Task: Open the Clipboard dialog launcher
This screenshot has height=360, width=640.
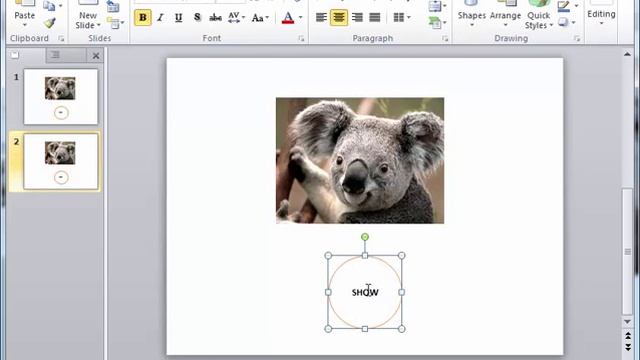Action: coord(61,39)
